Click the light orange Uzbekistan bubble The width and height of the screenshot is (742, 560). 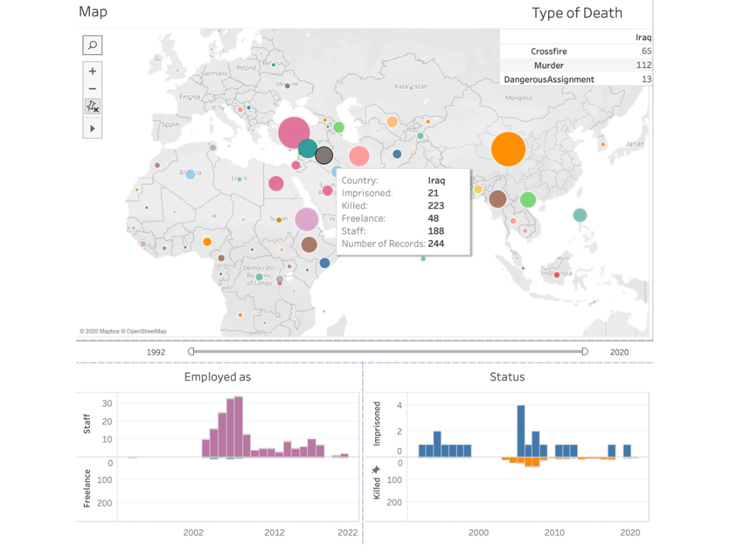tap(392, 122)
